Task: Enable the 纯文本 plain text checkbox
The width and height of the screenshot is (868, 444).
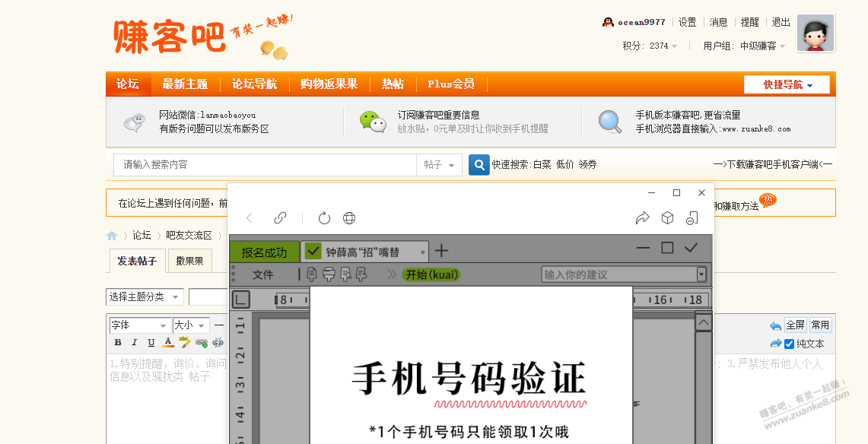Action: click(789, 343)
